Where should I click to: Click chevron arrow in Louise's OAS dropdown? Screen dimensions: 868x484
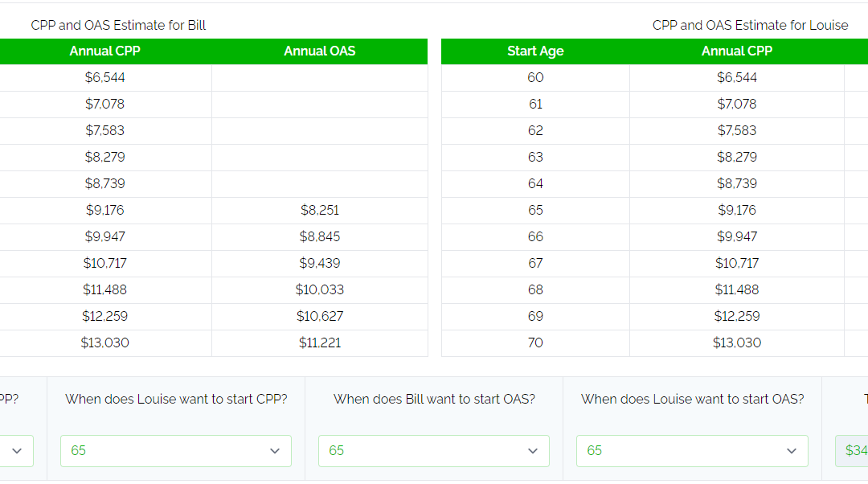click(x=792, y=451)
